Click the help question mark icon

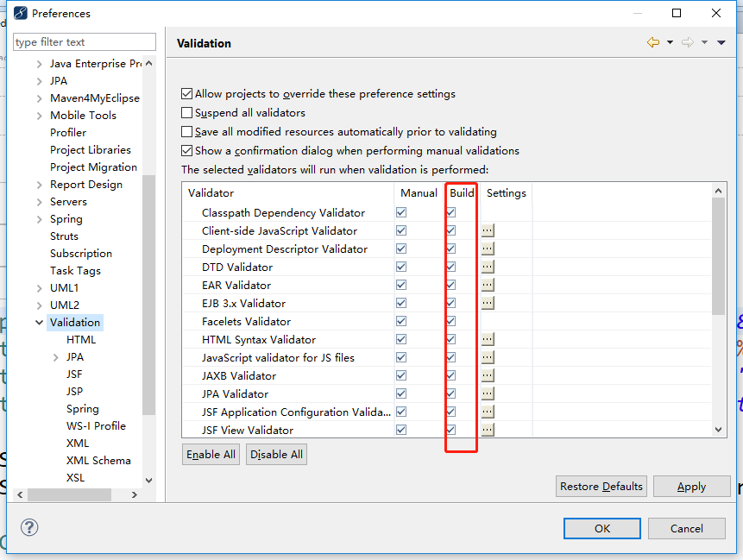pyautogui.click(x=29, y=527)
